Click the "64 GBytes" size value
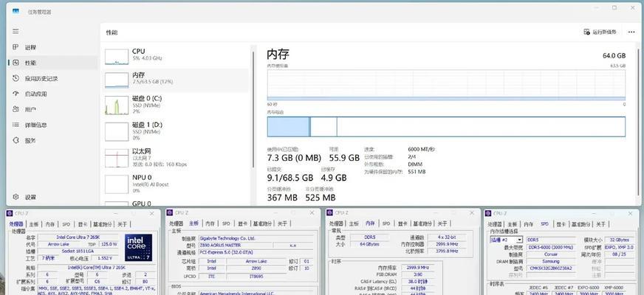The image size is (644, 295). coord(370,244)
